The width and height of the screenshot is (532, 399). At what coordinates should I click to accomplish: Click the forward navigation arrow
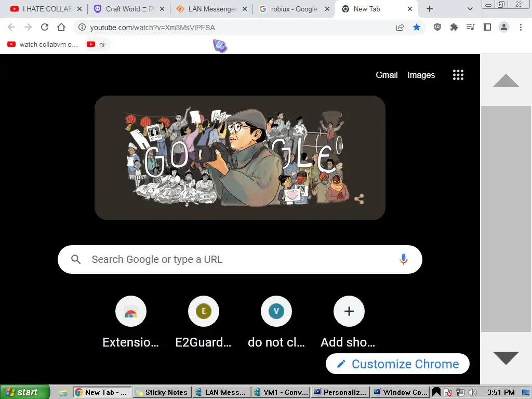click(28, 27)
